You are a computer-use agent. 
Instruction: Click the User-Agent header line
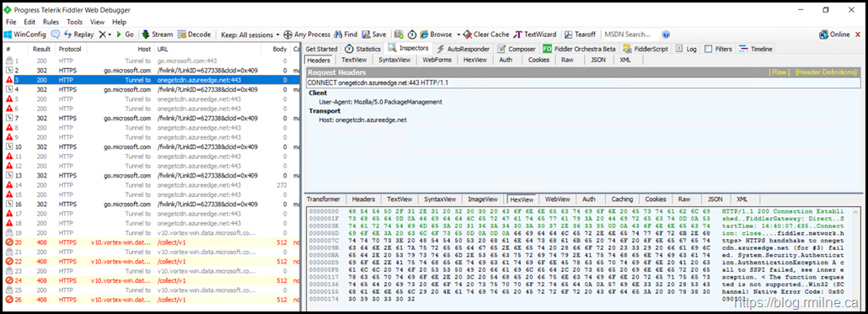pos(380,102)
